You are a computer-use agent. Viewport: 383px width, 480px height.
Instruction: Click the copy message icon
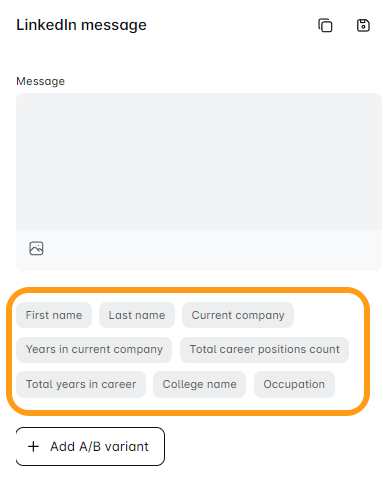point(325,25)
